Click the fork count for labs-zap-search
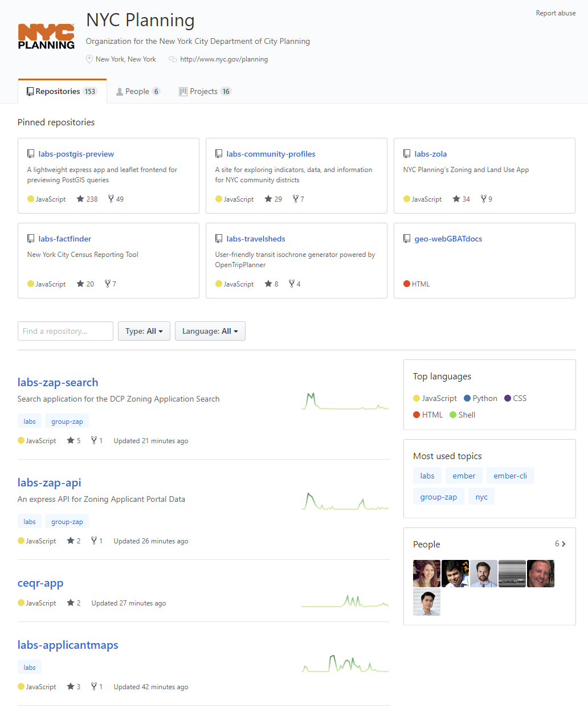The width and height of the screenshot is (588, 716). (97, 440)
